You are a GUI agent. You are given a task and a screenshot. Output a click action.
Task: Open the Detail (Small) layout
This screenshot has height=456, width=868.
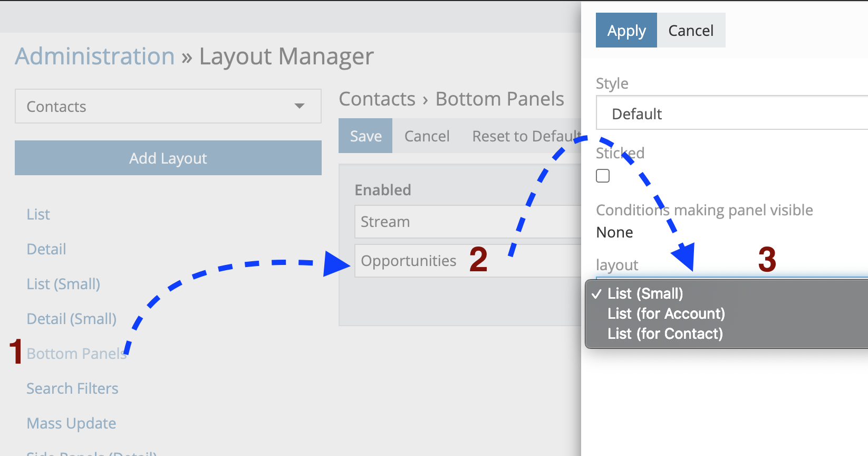click(72, 319)
